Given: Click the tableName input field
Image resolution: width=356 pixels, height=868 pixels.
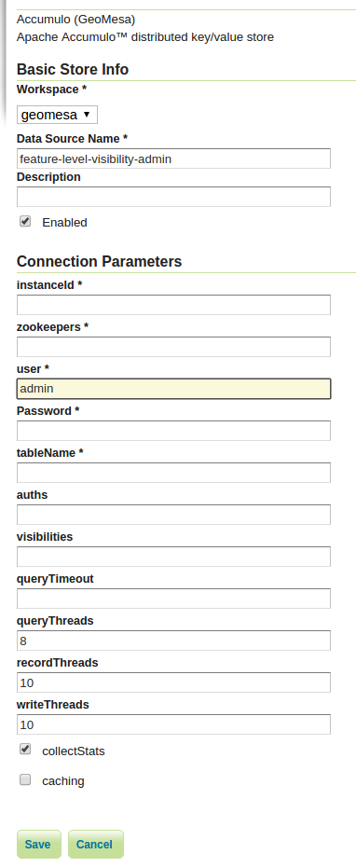Looking at the screenshot, I should click(174, 473).
